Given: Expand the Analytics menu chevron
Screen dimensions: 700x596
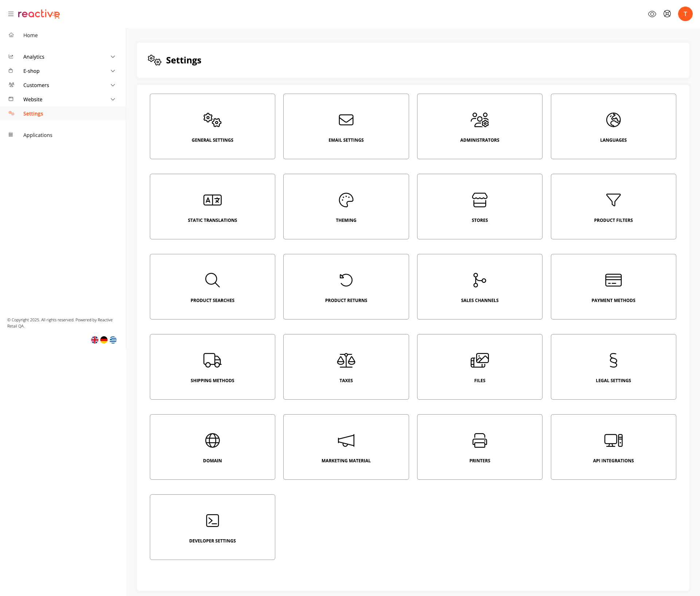Looking at the screenshot, I should 113,57.
